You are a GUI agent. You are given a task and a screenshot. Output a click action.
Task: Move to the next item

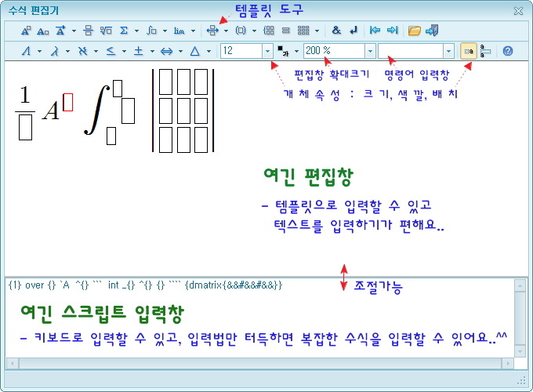tap(392, 31)
